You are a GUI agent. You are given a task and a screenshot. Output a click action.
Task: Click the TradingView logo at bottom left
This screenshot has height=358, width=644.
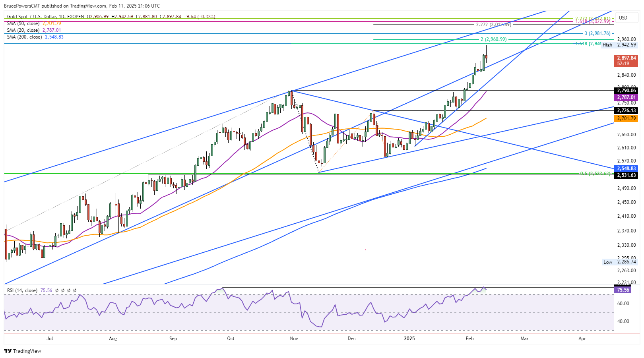point(23,351)
